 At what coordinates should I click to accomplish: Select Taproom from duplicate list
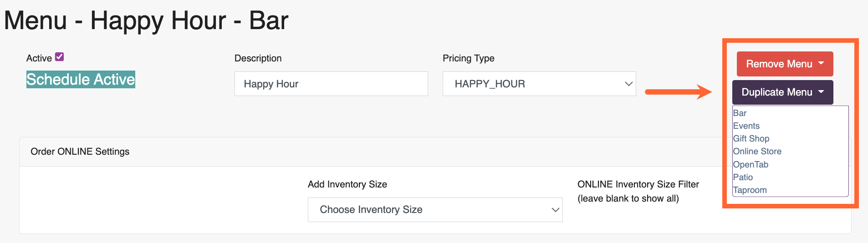point(750,190)
